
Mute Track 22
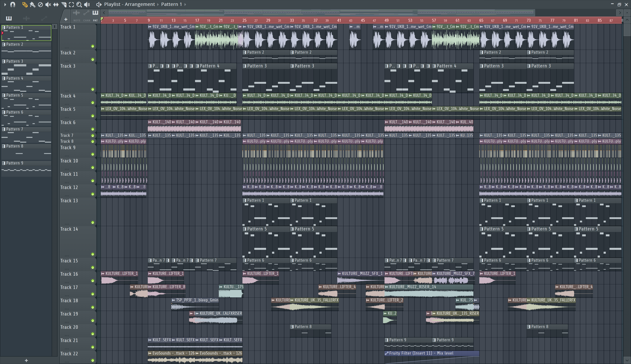(x=93, y=360)
